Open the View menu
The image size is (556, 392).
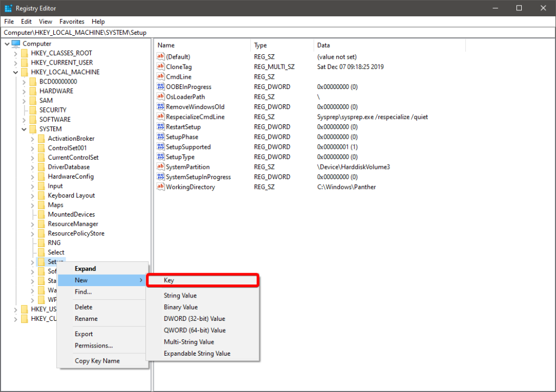coord(45,21)
